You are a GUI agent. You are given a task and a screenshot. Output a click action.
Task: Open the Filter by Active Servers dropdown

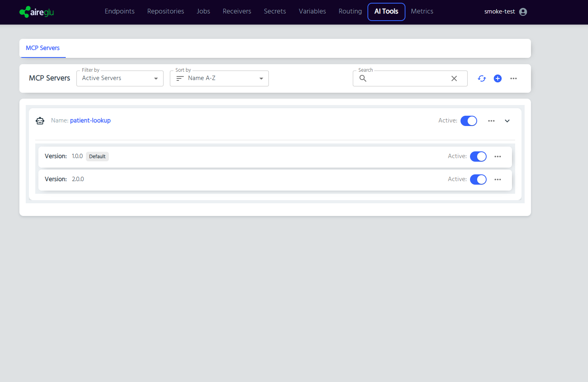coord(120,78)
